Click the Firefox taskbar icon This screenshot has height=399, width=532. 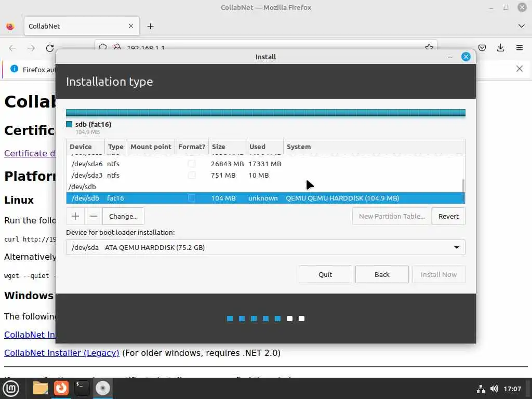[61, 389]
